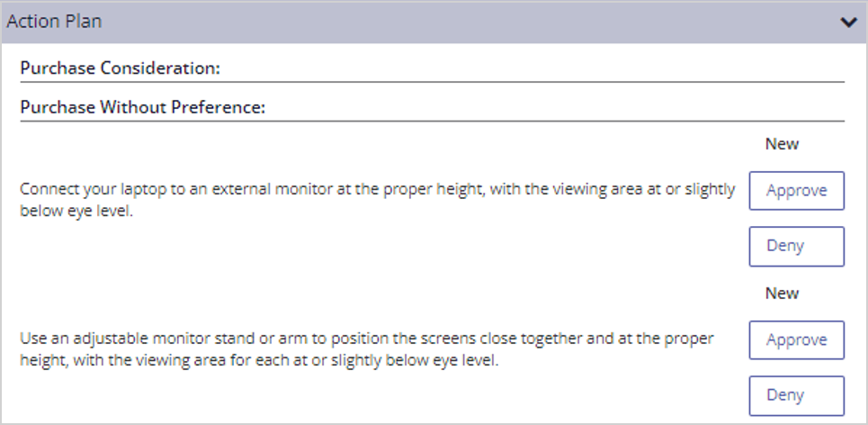Click the divider line under Purchase Consideration
The image size is (868, 425).
[433, 82]
